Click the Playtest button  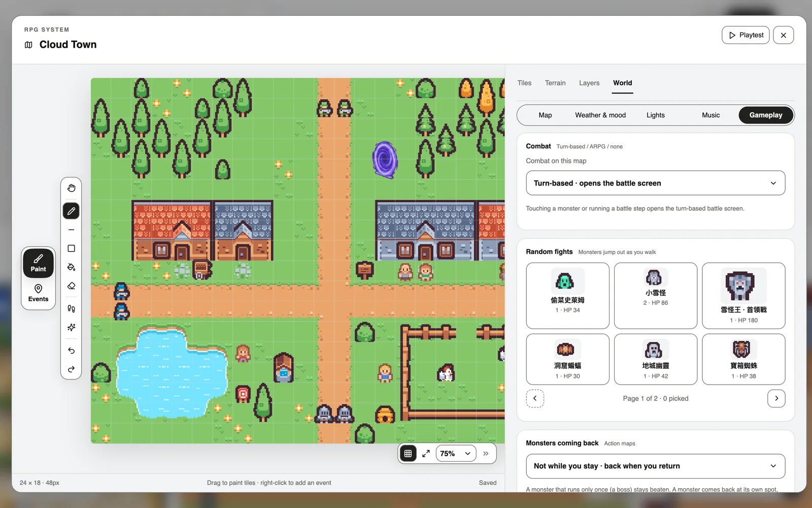click(x=746, y=35)
